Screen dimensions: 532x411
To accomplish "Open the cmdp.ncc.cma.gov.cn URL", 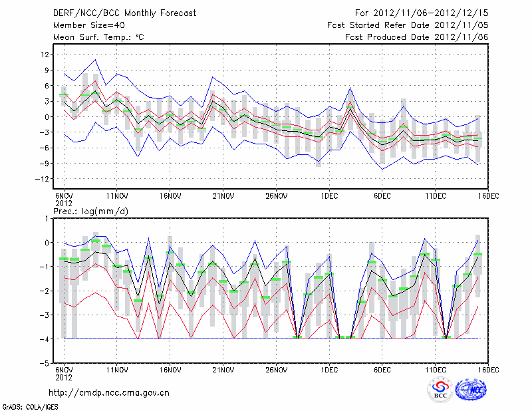I will point(110,393).
